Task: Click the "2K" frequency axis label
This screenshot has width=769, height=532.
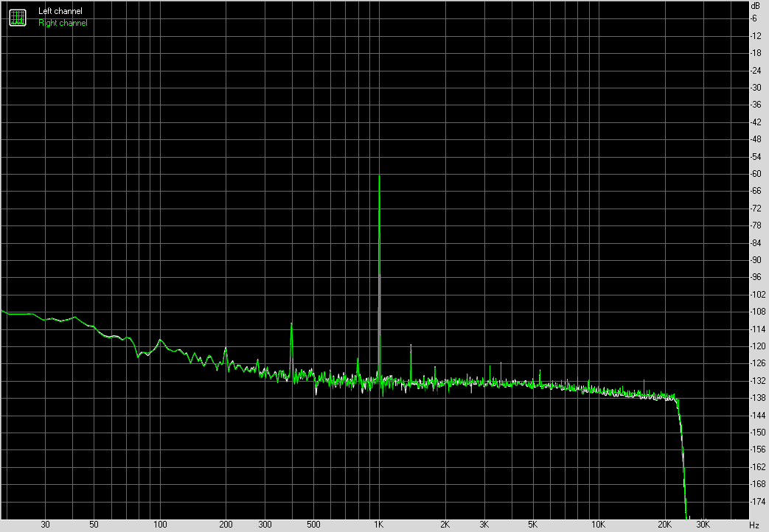Action: 445,525
